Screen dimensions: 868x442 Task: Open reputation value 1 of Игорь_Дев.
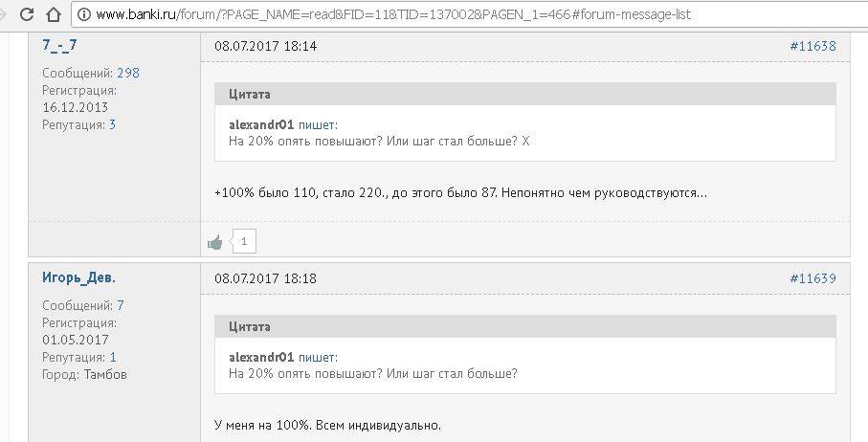pos(112,357)
